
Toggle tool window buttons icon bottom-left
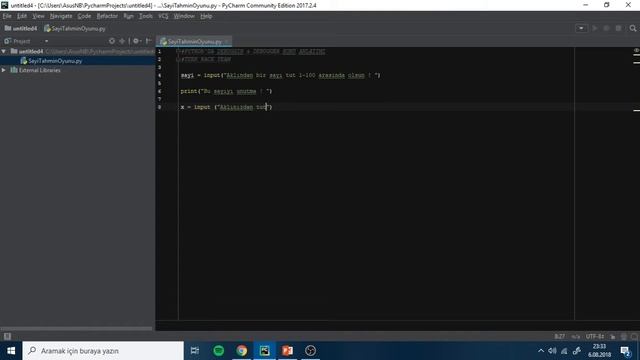pos(7,336)
